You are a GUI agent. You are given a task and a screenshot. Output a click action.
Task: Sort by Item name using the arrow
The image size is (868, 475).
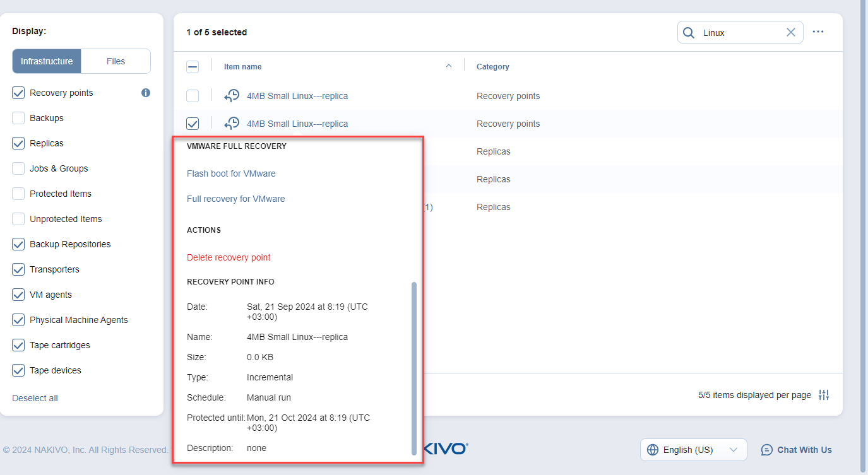point(449,66)
